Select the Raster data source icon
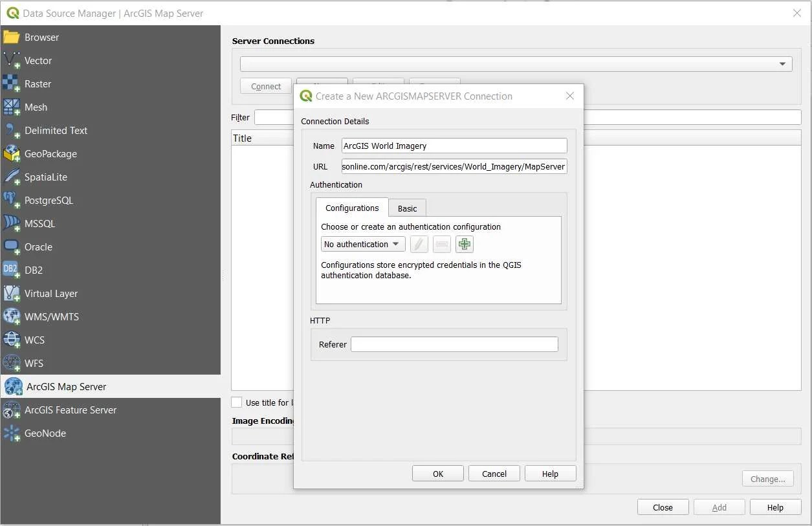Screen dimensions: 812x526 [x=38, y=83]
